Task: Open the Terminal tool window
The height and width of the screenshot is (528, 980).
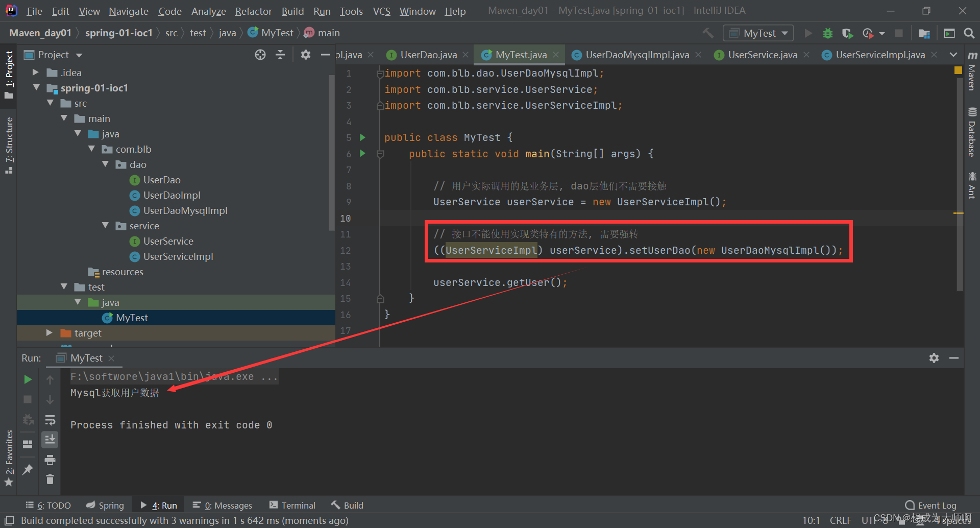Action: tap(292, 506)
